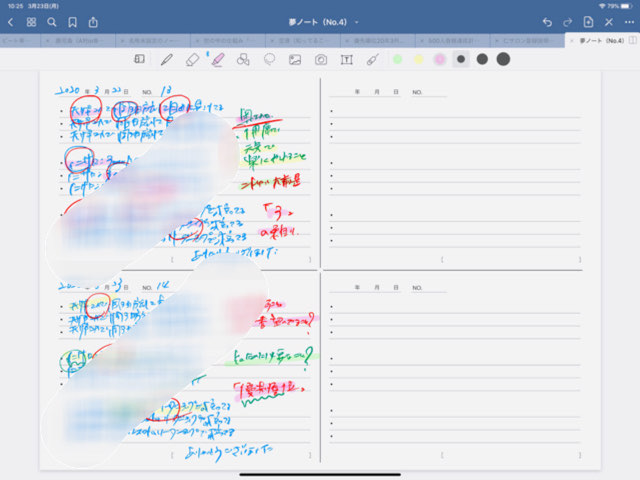Add a new page to notebook

(x=588, y=22)
